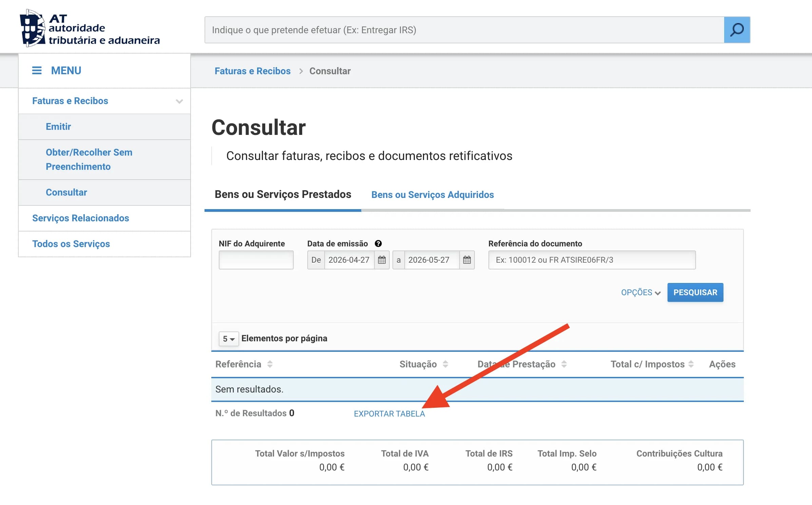The height and width of the screenshot is (505, 812).
Task: Click the Data de emissão help icon
Action: click(x=378, y=243)
